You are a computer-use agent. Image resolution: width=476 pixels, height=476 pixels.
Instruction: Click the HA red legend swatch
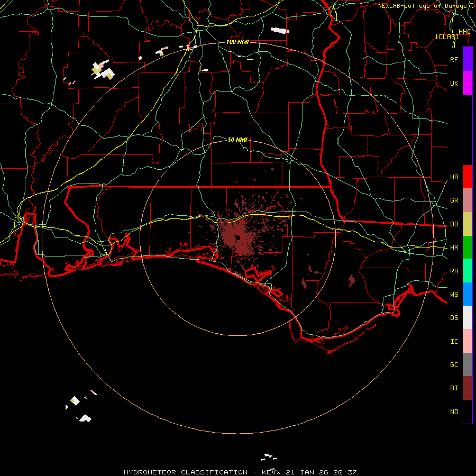[x=467, y=177]
